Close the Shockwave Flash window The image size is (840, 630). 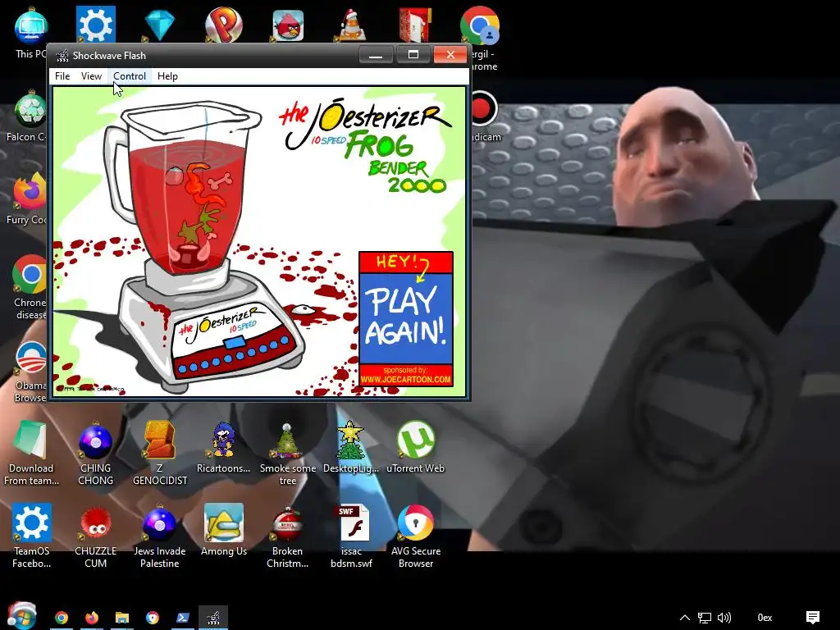[450, 55]
